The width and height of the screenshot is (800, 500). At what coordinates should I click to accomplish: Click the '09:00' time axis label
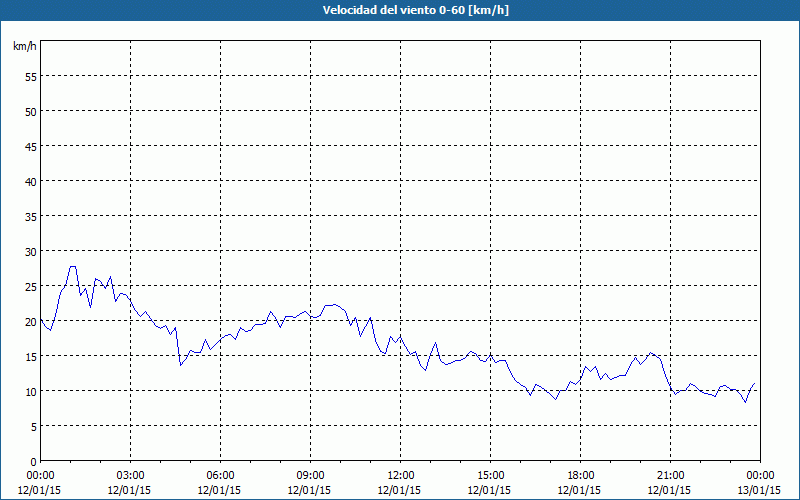pyautogui.click(x=310, y=476)
